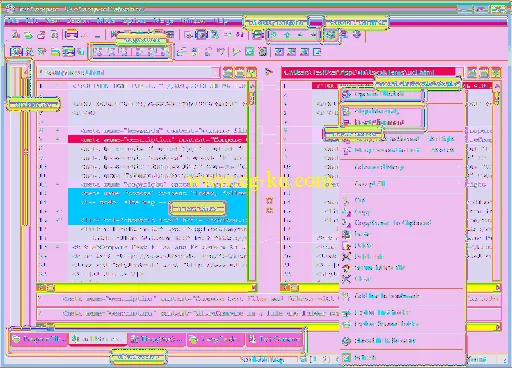Open the Session menu
Viewport: 512px width, 368px height.
coord(78,21)
